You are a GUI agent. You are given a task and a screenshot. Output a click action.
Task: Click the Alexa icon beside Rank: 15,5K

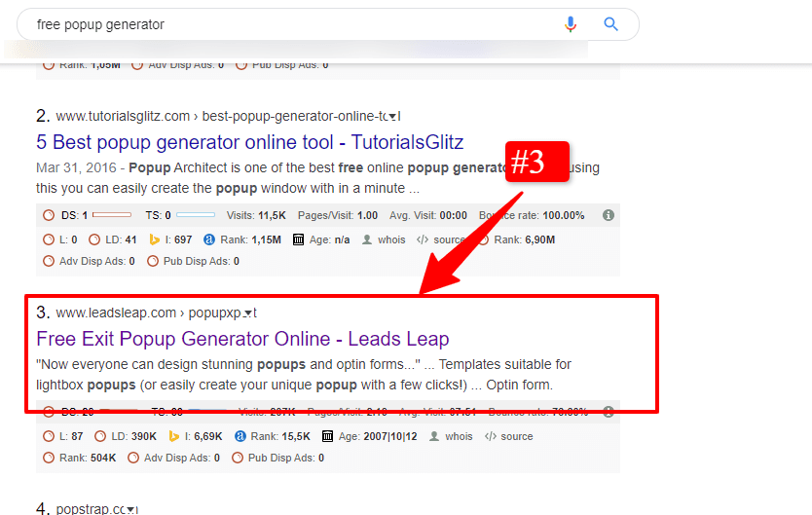pos(240,436)
